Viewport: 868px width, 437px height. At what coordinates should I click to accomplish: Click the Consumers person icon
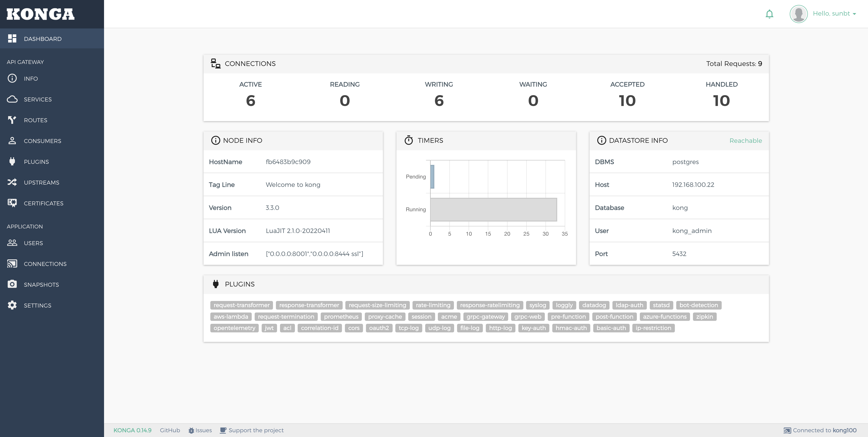(12, 141)
